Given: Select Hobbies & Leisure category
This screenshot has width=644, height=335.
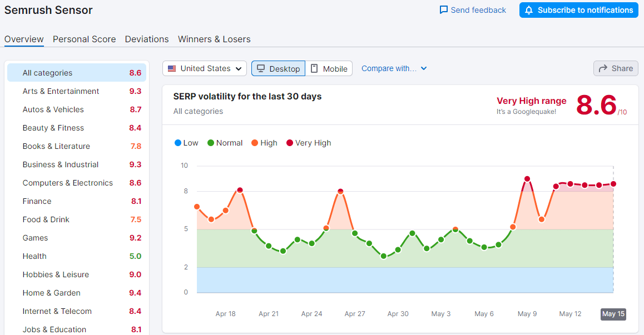Looking at the screenshot, I should [x=77, y=274].
